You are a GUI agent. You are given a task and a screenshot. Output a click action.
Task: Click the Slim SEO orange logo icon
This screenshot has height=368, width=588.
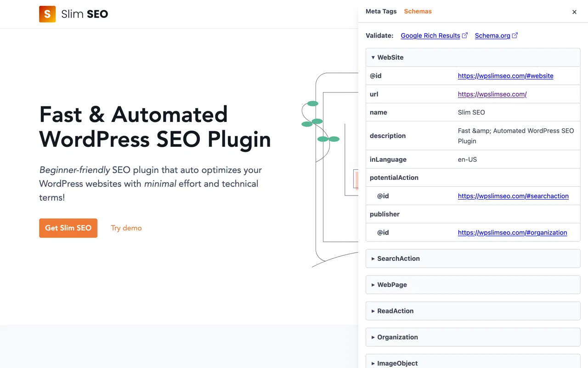47,14
